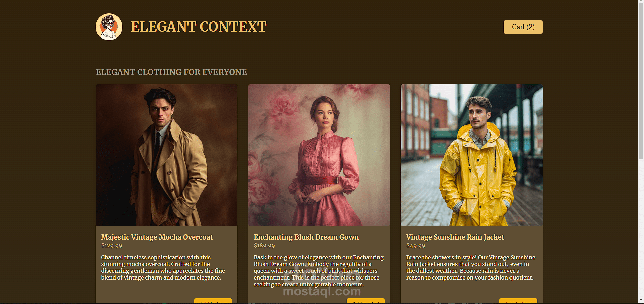Select the Majestic Vintage Mocha Overcoat title

point(157,237)
